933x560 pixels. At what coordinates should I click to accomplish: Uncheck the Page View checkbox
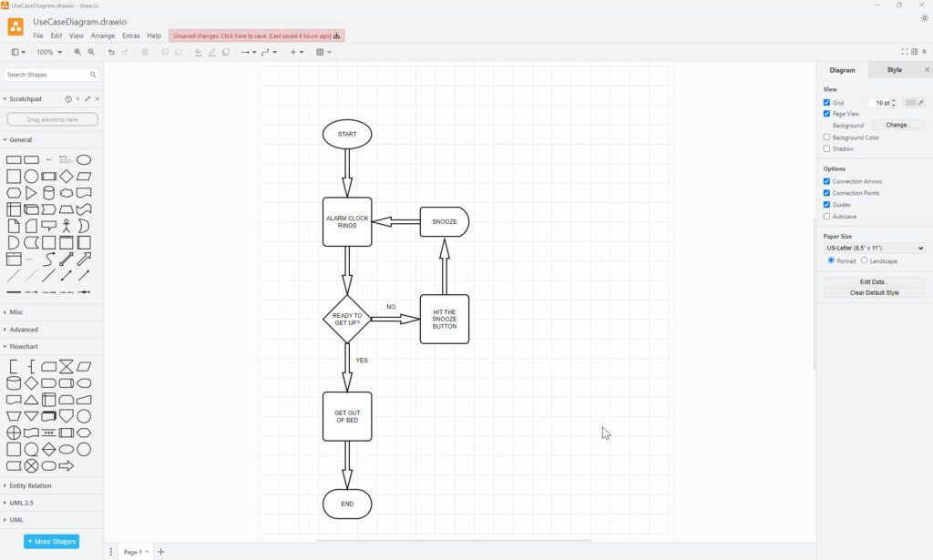tap(826, 114)
